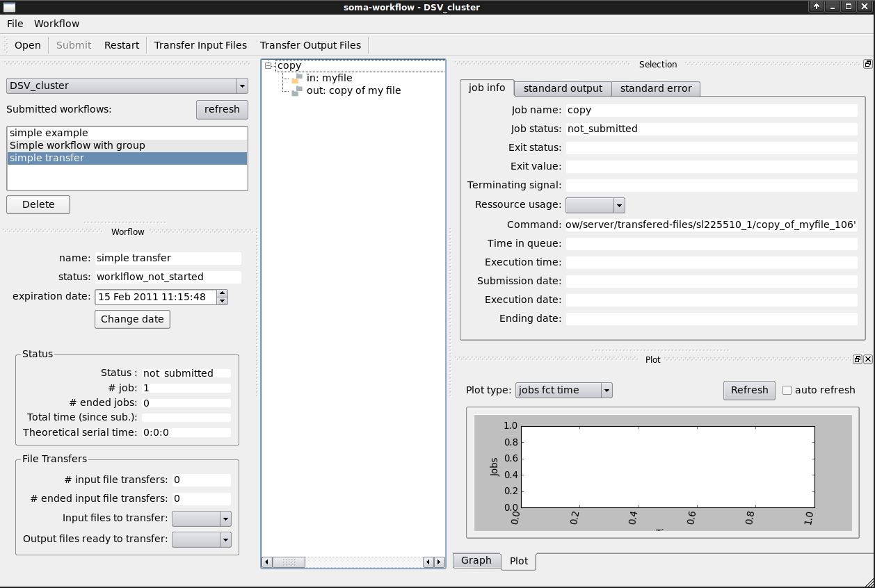Float the Plot panel using its undock icon
875x588 pixels.
(x=858, y=359)
